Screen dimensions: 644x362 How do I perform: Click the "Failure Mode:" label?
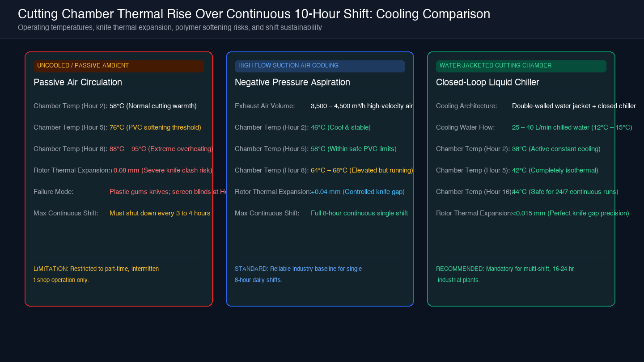54,192
